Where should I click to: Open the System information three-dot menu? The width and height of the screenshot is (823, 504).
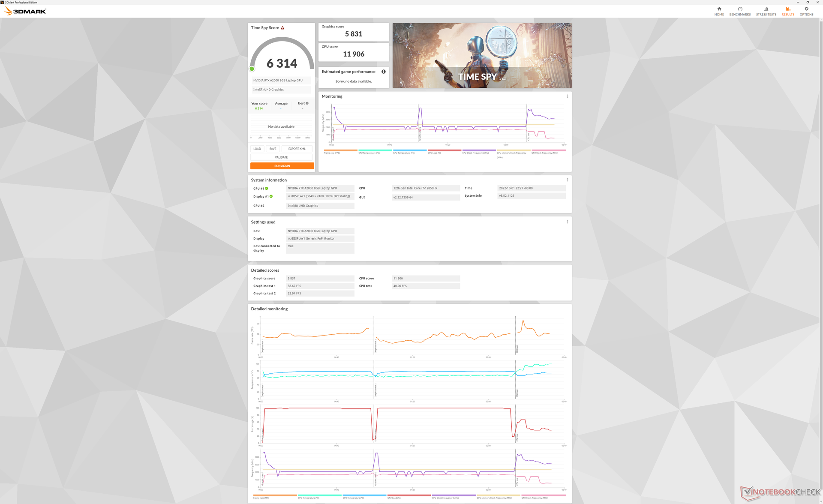[x=568, y=180]
